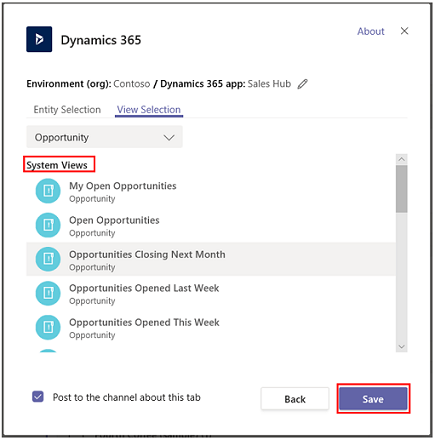Click the scrollbar up arrow in views list
The height and width of the screenshot is (440, 435).
tap(402, 159)
